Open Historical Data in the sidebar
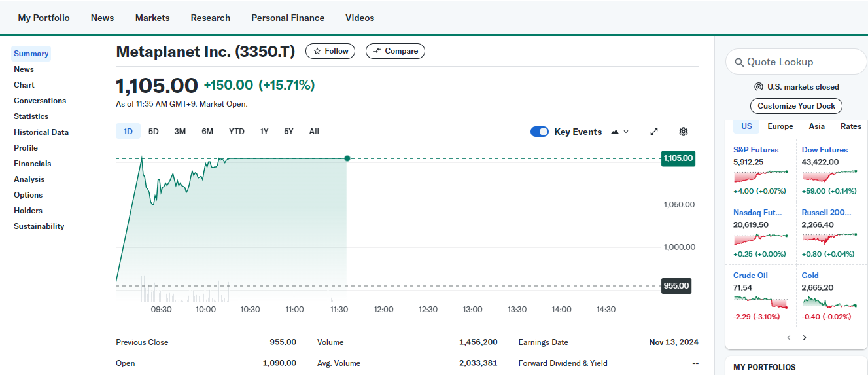Screen dimensions: 868x375 41,132
